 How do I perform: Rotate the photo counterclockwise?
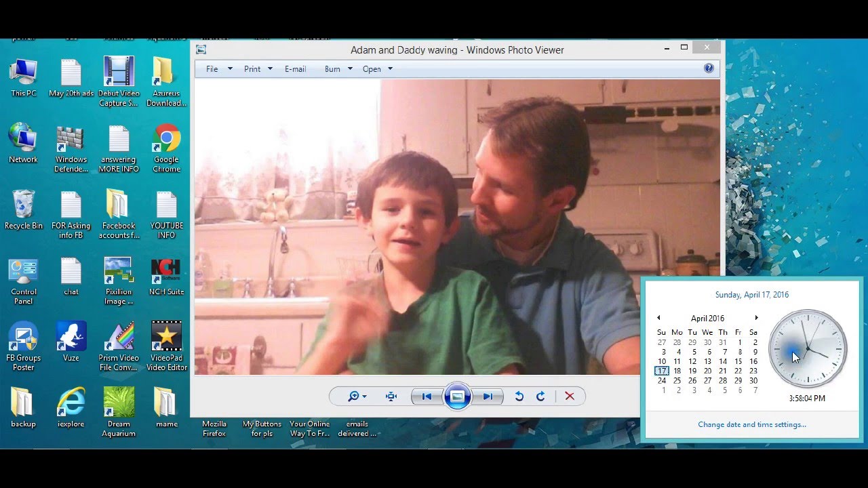pos(519,396)
